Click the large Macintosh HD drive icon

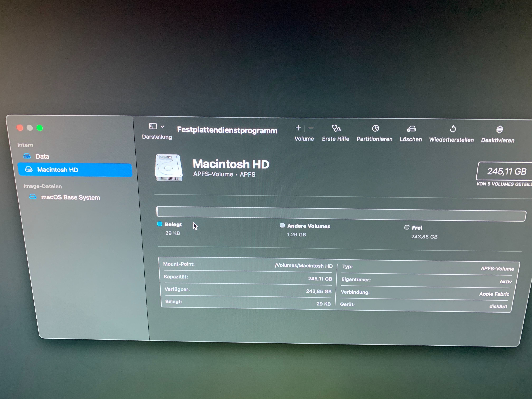[169, 168]
